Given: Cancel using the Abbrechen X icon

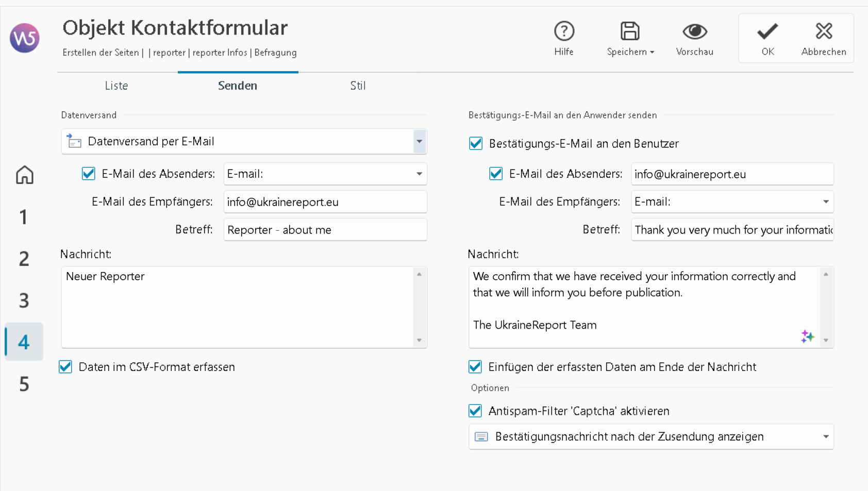Looking at the screenshot, I should pyautogui.click(x=823, y=32).
